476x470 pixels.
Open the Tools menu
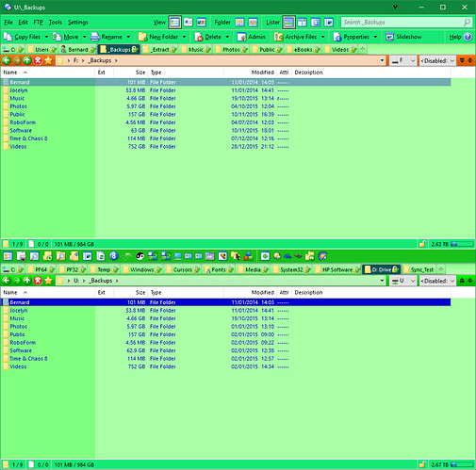point(56,23)
